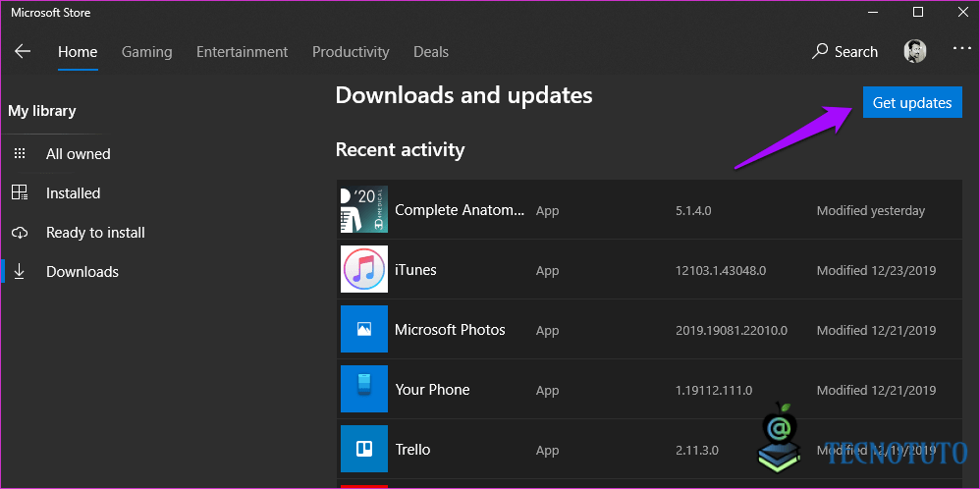
Task: Open the iTunes app entry
Action: [649, 269]
